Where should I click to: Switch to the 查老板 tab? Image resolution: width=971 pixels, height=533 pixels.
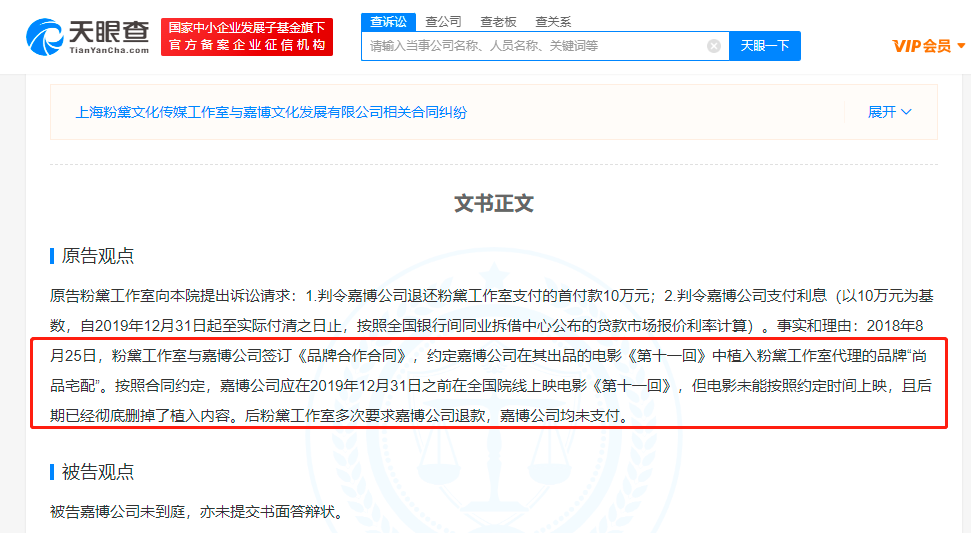point(498,22)
